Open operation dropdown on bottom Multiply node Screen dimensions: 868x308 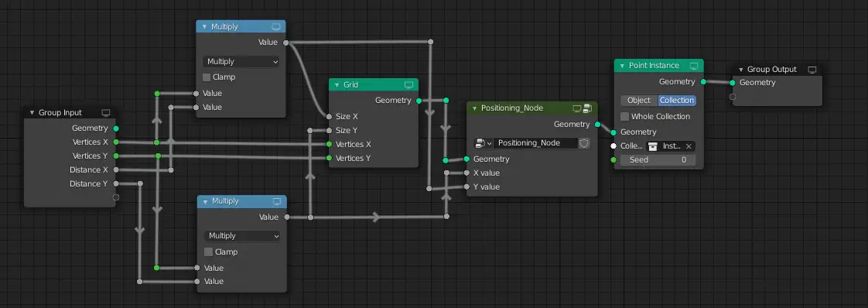[x=242, y=236]
